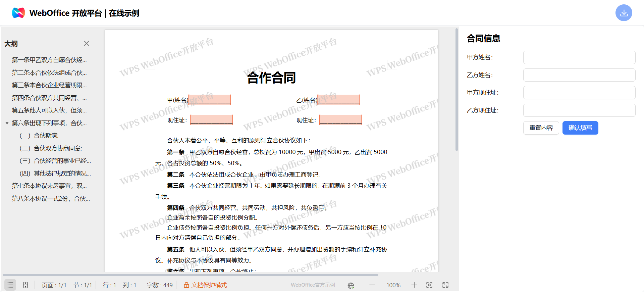The image size is (644, 292).
Task: Select outline sub-item (二) 合伙双方协商同意
Action: click(x=51, y=148)
